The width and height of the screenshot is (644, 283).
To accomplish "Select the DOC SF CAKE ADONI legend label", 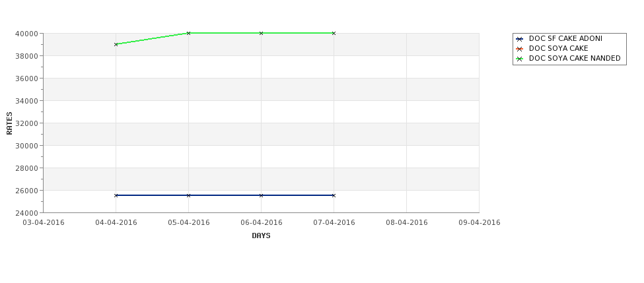I will (x=565, y=38).
